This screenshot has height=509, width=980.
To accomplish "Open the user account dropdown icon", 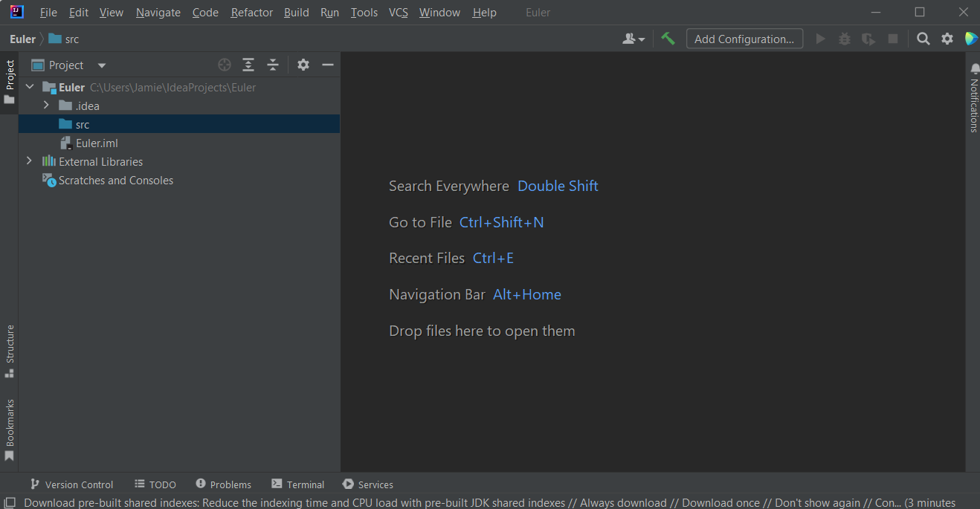I will click(634, 39).
